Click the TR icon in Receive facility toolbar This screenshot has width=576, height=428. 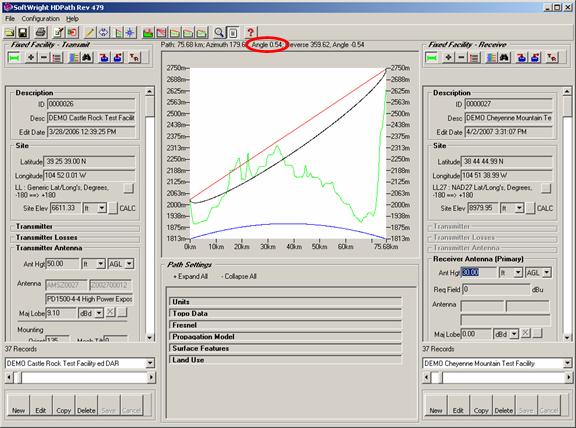click(551, 57)
